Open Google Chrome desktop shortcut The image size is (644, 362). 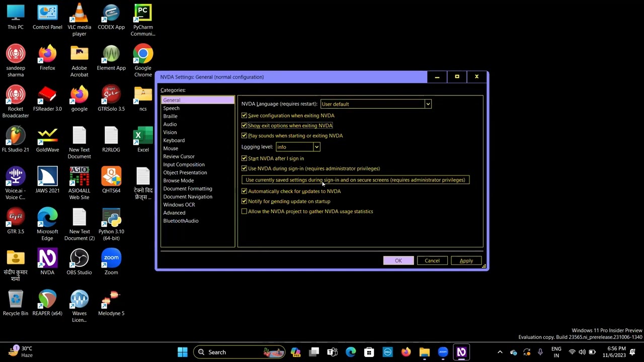click(x=143, y=61)
